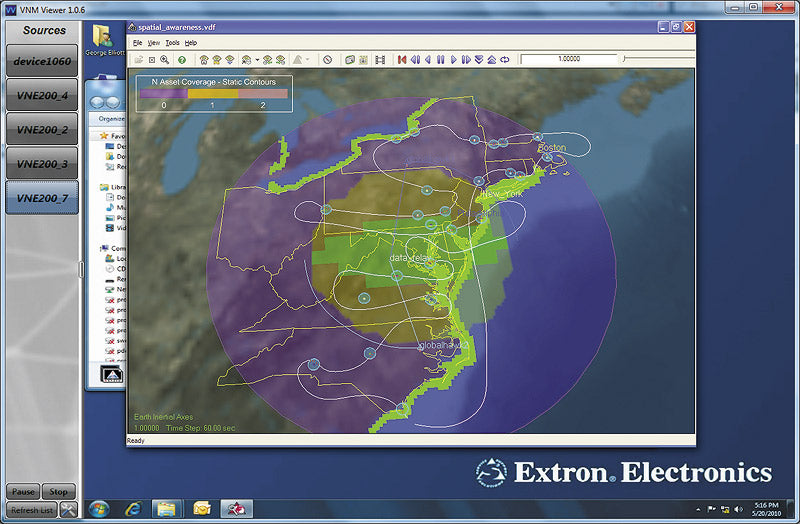Open Windows Explorer from the taskbar
The height and width of the screenshot is (524, 800).
click(166, 509)
